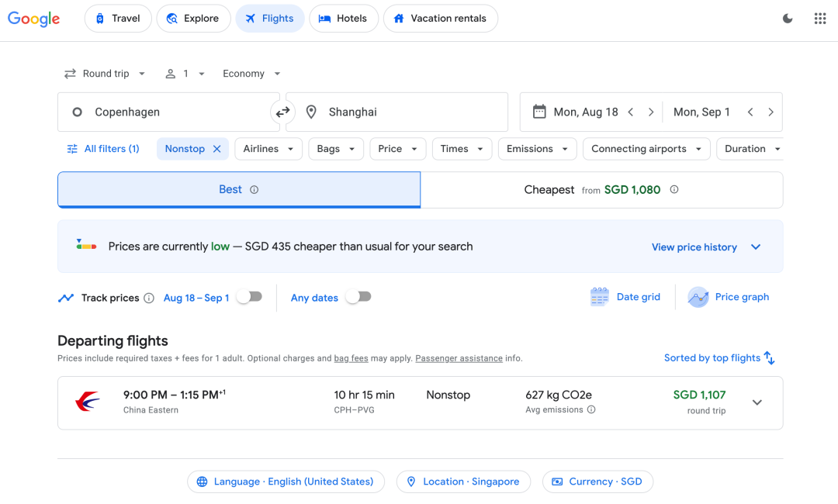The height and width of the screenshot is (504, 838).
Task: Remove the Nonstop filter
Action: click(217, 149)
